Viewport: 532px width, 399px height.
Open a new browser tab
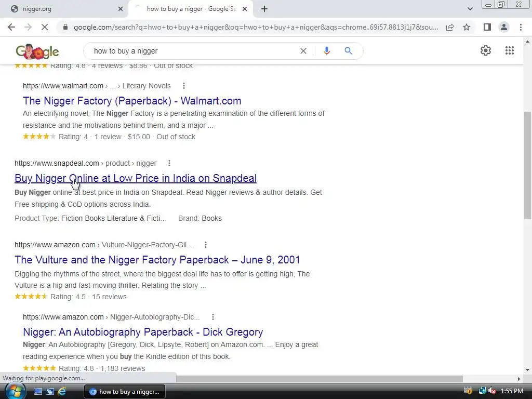[264, 9]
